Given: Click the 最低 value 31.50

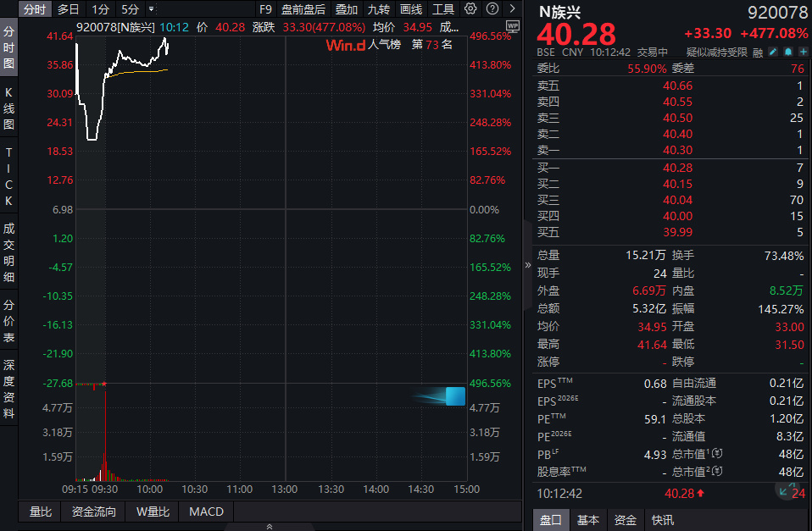Looking at the screenshot, I should click(x=789, y=344).
